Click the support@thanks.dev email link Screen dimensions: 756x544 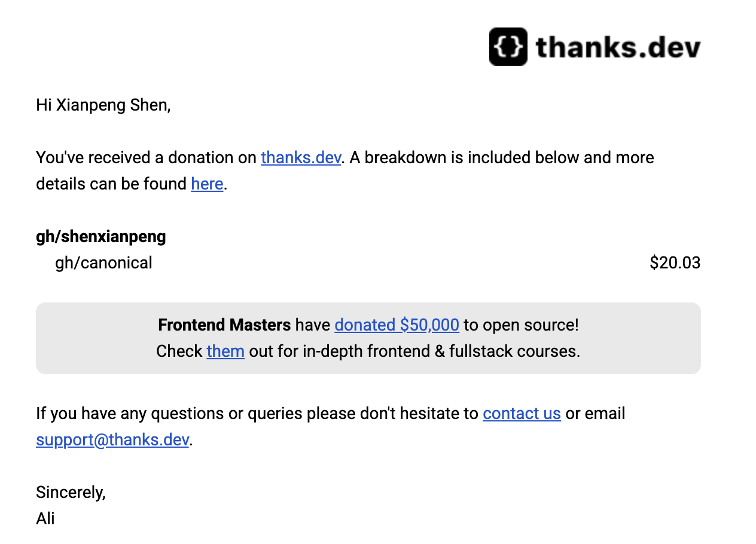coord(112,440)
